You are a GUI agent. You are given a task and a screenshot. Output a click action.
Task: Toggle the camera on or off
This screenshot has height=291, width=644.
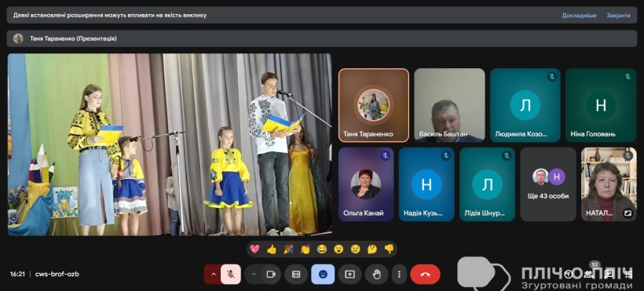271,275
